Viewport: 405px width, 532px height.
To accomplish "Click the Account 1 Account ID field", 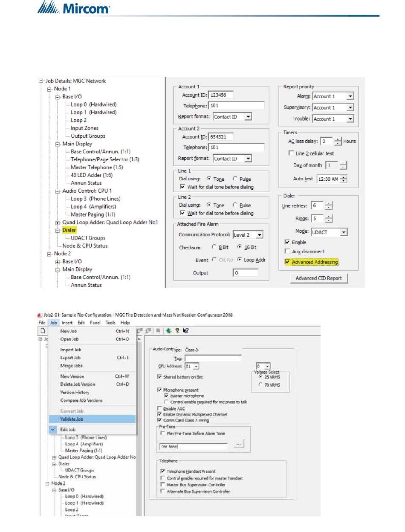I will click(221, 95).
